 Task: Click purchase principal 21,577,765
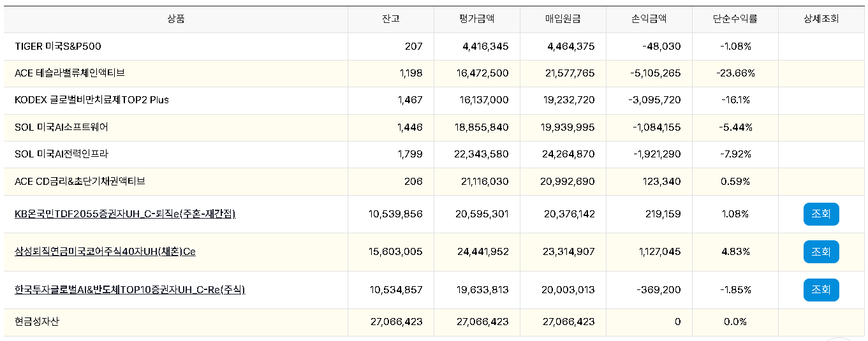(x=570, y=73)
